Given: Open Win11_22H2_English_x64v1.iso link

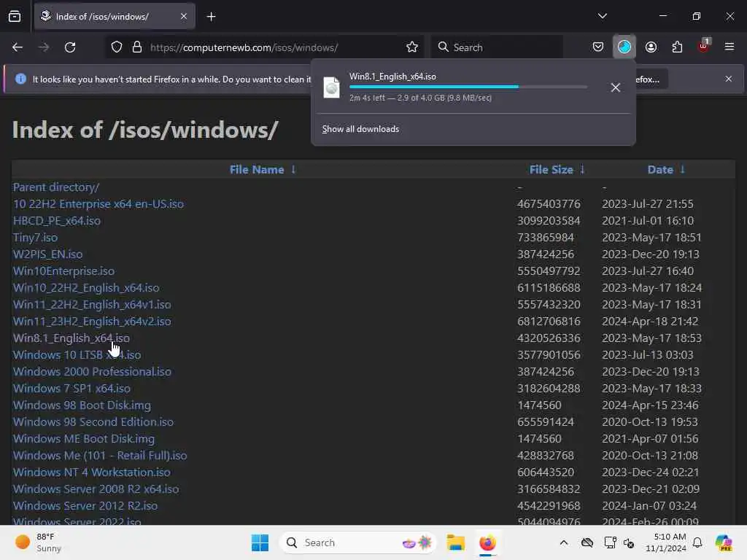Looking at the screenshot, I should point(92,304).
